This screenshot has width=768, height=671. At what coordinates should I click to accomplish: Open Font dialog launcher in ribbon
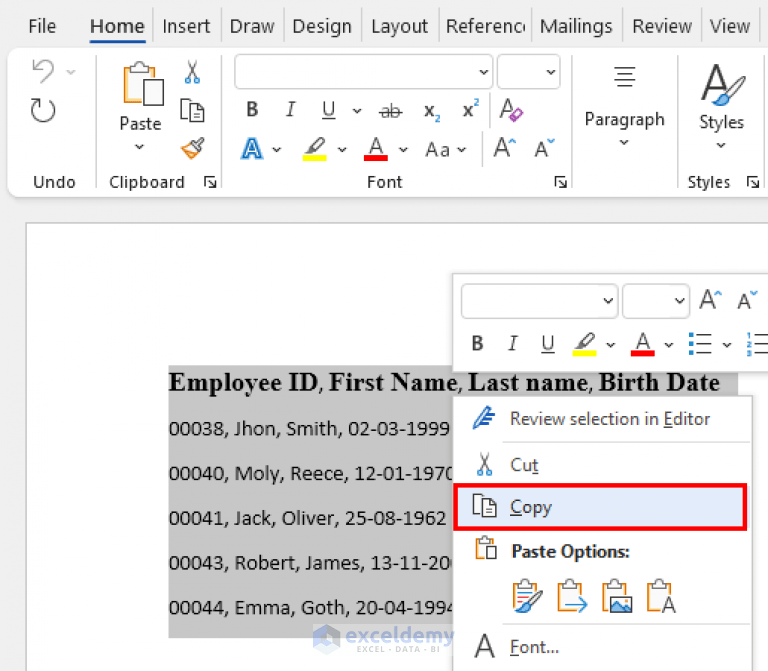click(560, 182)
